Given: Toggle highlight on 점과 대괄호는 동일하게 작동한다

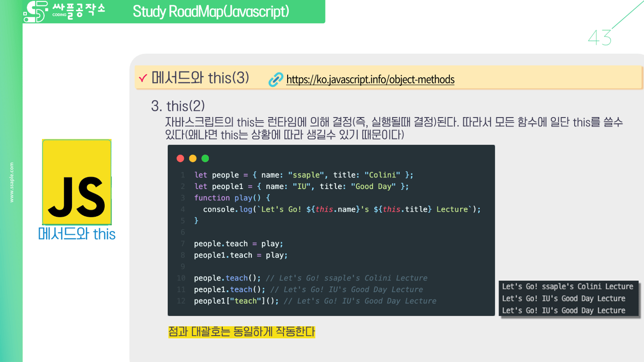Looking at the screenshot, I should click(x=241, y=331).
